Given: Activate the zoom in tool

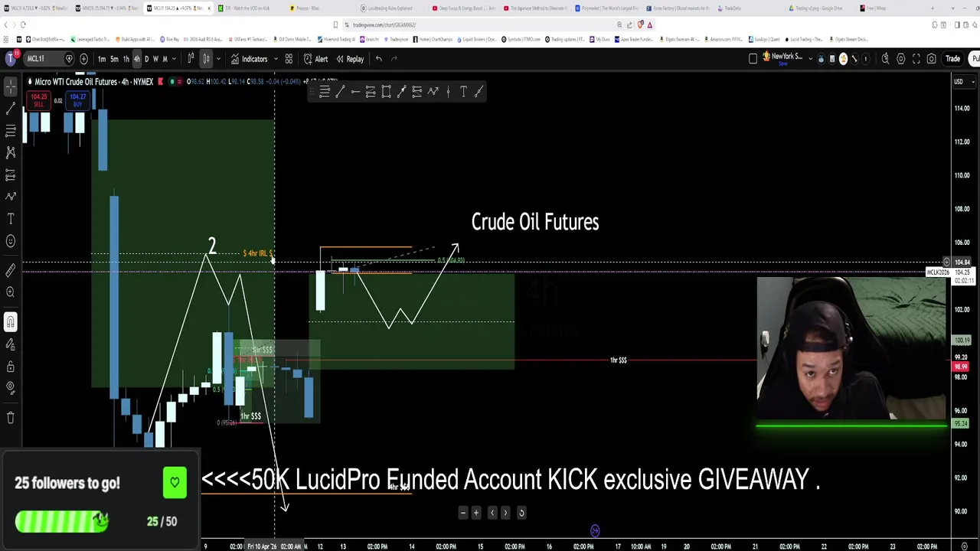Looking at the screenshot, I should point(11,292).
